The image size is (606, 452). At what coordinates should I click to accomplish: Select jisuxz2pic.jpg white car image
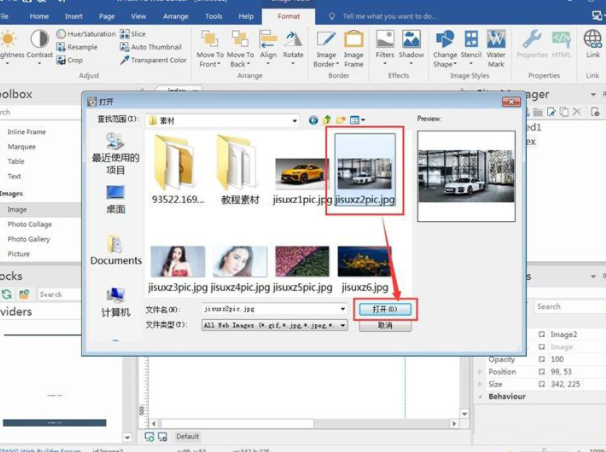click(x=365, y=170)
